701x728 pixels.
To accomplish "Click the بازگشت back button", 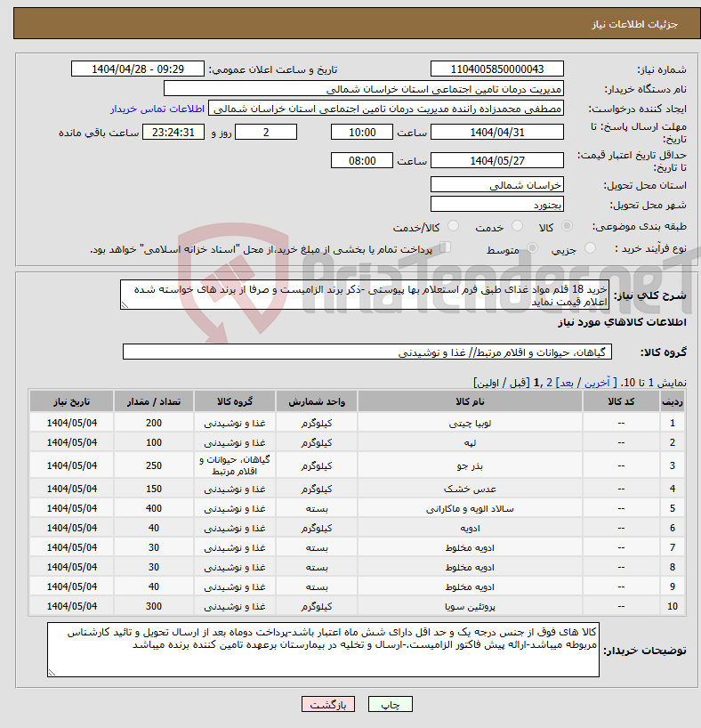I will (x=327, y=704).
